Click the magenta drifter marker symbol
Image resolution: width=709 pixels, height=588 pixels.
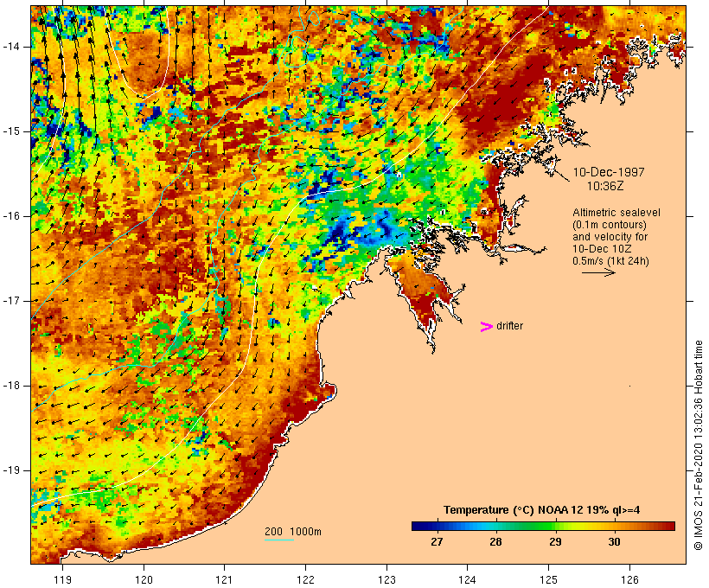tap(487, 327)
